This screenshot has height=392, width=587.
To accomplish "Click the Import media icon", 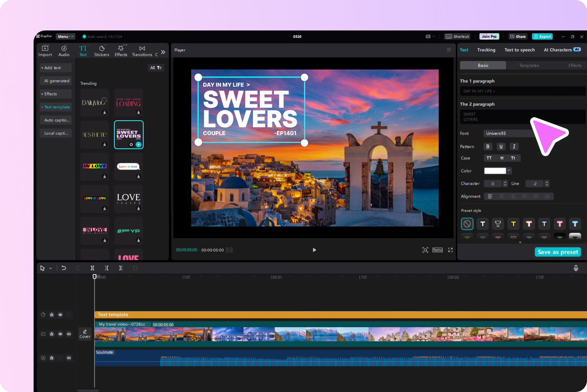I will pos(45,50).
